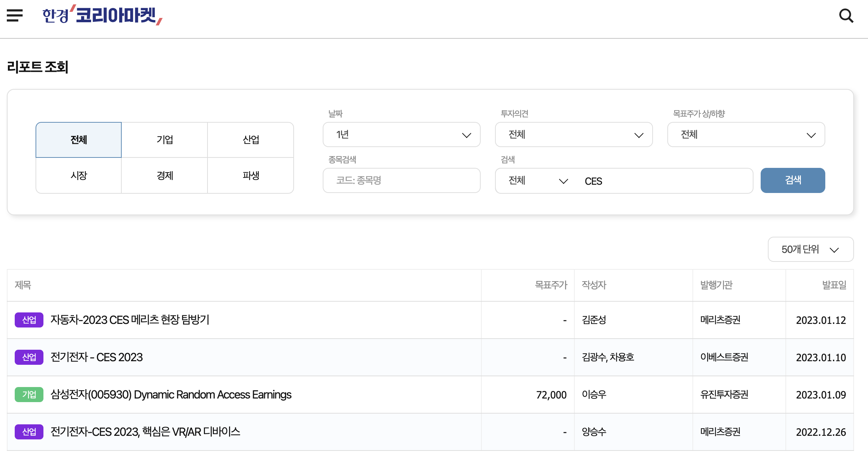Select the 경제 category tab
868x462 pixels.
click(x=165, y=175)
